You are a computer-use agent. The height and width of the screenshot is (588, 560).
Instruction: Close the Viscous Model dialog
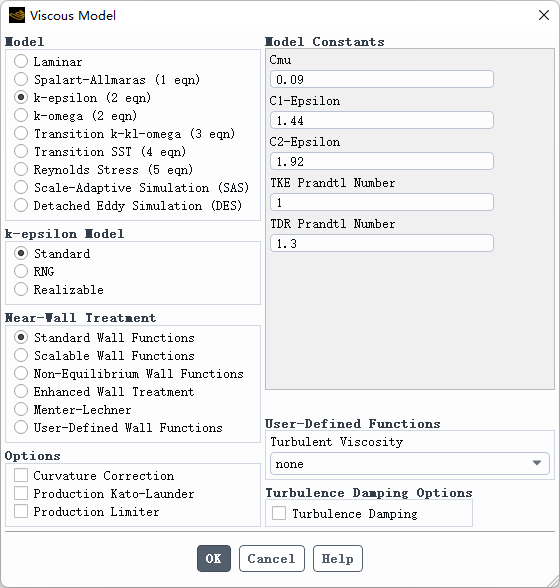click(543, 15)
